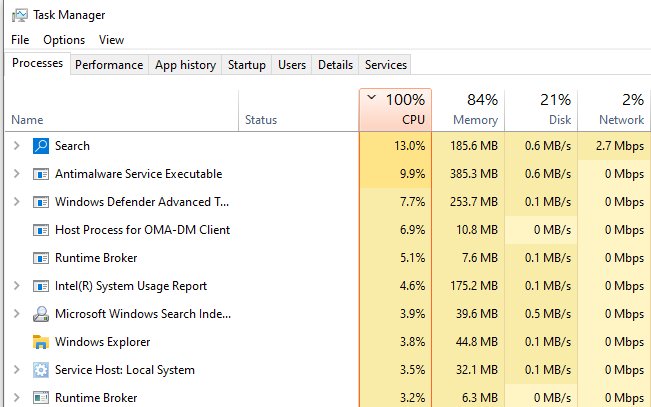Viewport: 651px width, 407px height.
Task: Select the Search process name
Action: coord(72,146)
